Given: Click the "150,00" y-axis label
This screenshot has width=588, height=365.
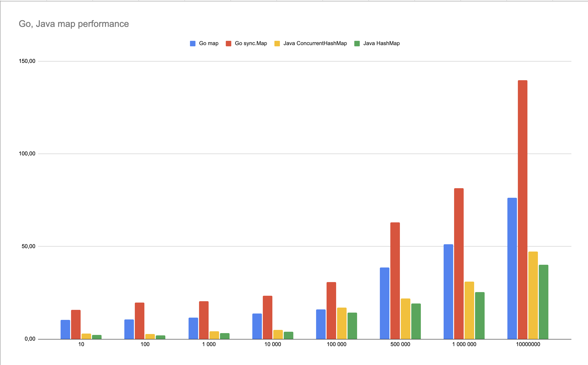Looking at the screenshot, I should pyautogui.click(x=27, y=61).
